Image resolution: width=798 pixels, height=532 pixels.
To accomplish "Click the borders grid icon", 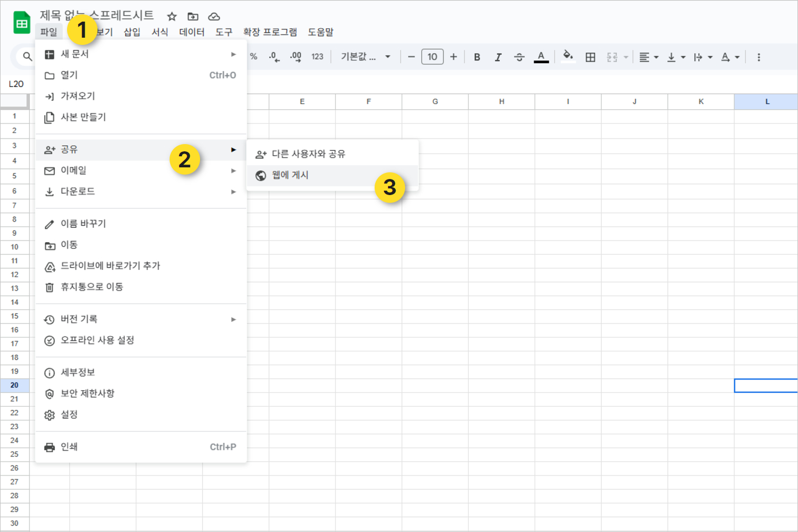I will 590,57.
